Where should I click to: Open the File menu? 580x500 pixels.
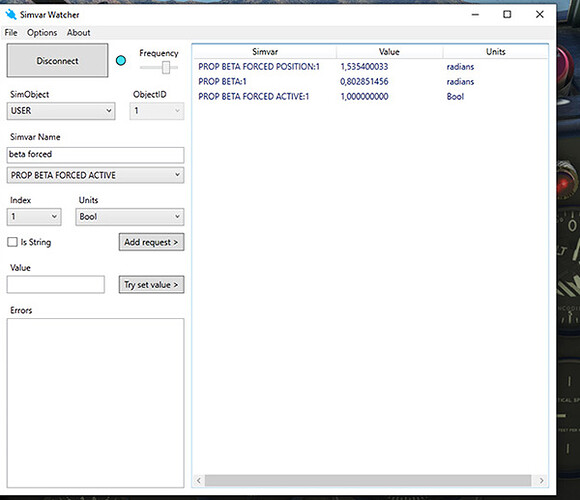pos(11,33)
